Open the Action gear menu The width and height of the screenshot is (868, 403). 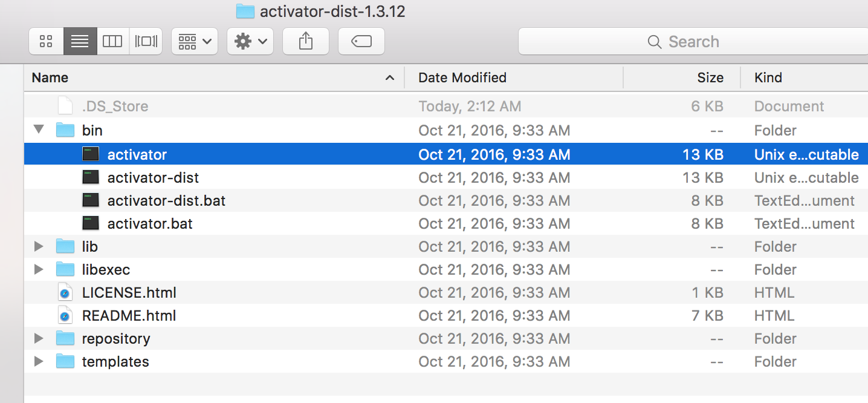coord(250,42)
